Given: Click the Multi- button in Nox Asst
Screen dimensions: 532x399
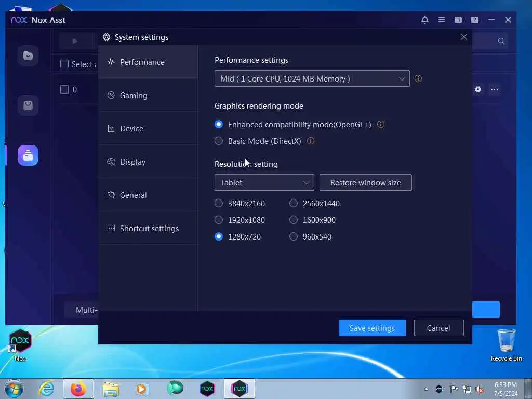Looking at the screenshot, I should click(x=82, y=310).
